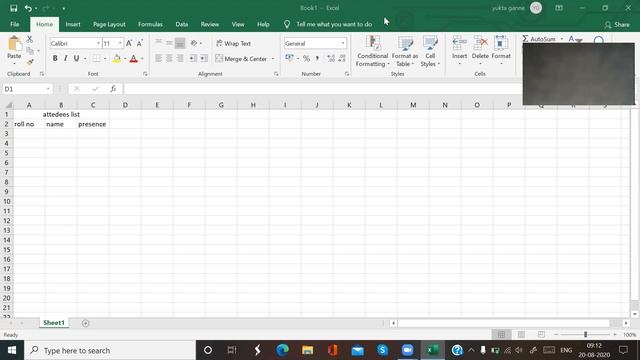Screen dimensions: 640x360
Task: Adjust the zoom slider handle
Action: click(585, 335)
